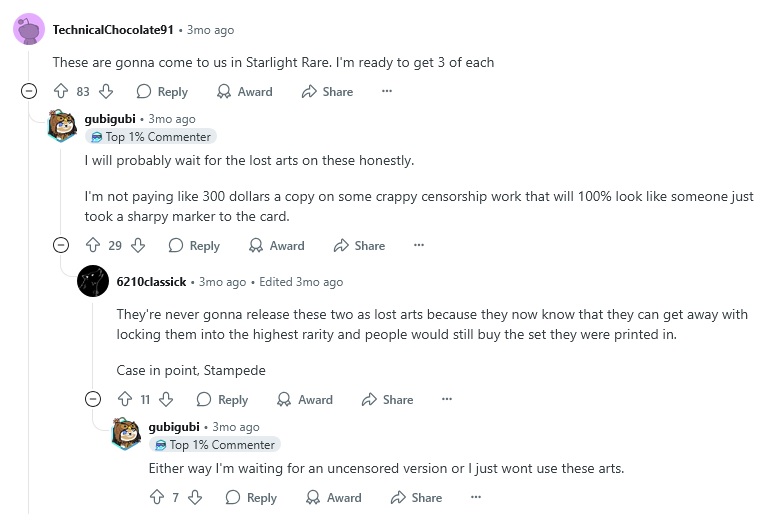Click 6210classick's dark avatar thumbnail
This screenshot has height=526, width=775.
[93, 282]
